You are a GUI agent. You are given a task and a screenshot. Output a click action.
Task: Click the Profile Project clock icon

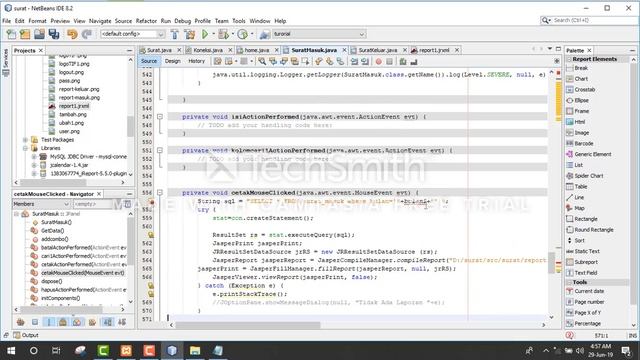pos(242,34)
